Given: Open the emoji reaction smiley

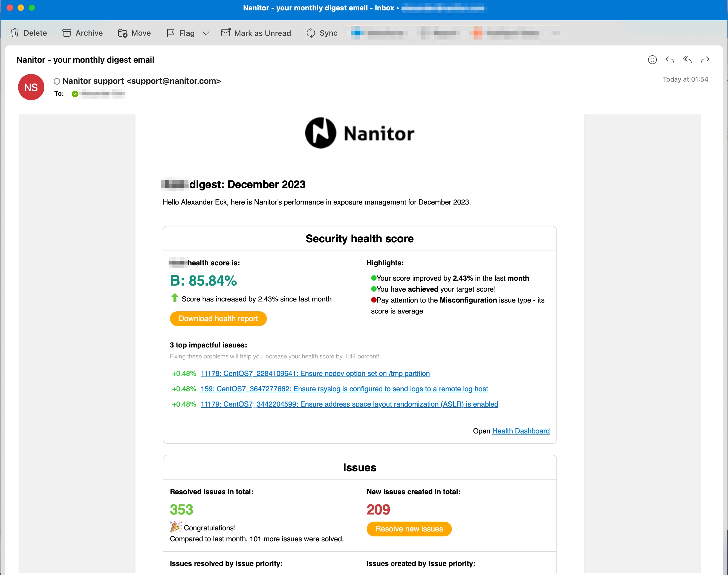Looking at the screenshot, I should coord(652,60).
